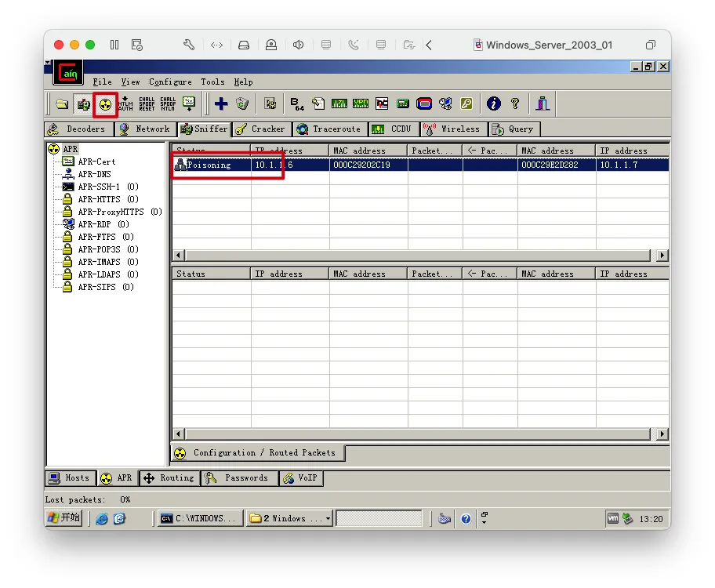Select APR-DNS in the tree
The image size is (715, 588).
click(x=94, y=174)
